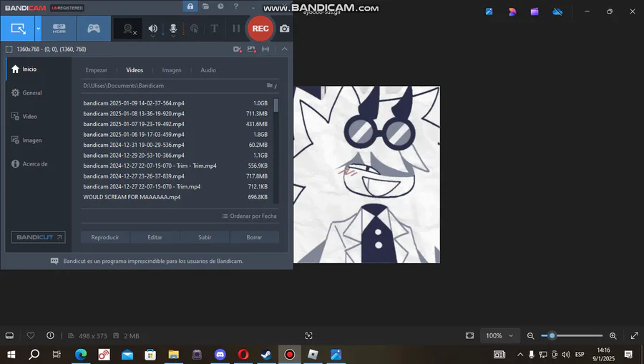Click the browse folder icon beside path
This screenshot has height=364, width=644.
[271, 85]
